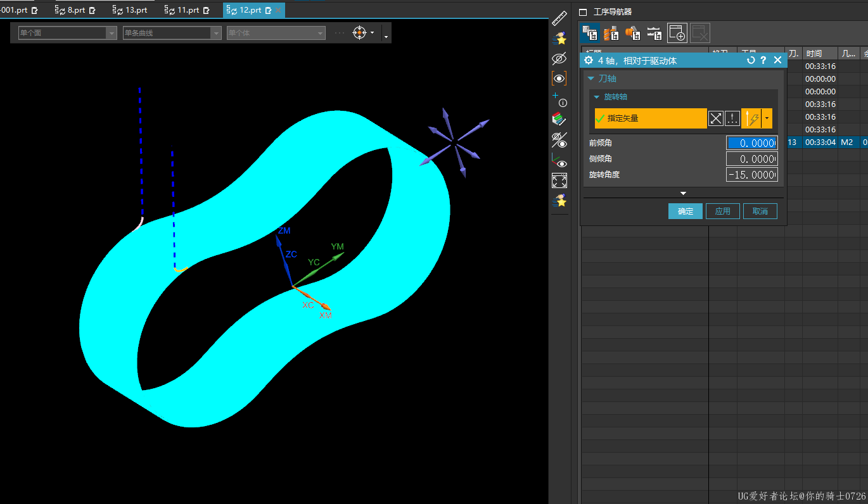This screenshot has width=868, height=504.
Task: Open vector type dropdown arrow
Action: pos(767,118)
